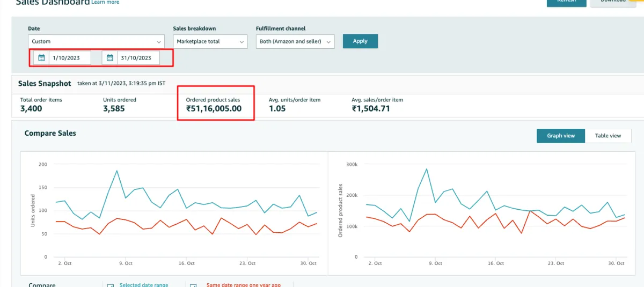Expand the Sales breakdown dropdown
The height and width of the screenshot is (287, 644).
210,41
